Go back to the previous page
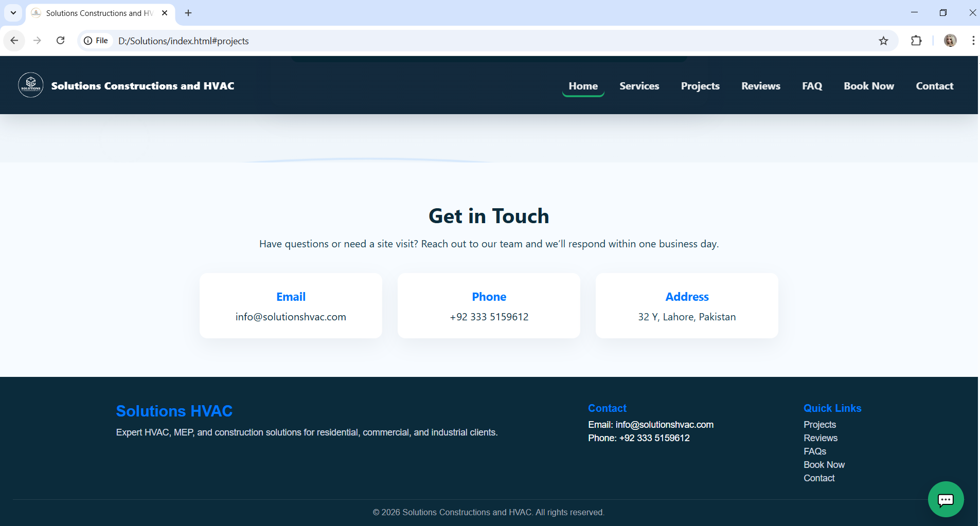This screenshot has height=526, width=980. 14,40
